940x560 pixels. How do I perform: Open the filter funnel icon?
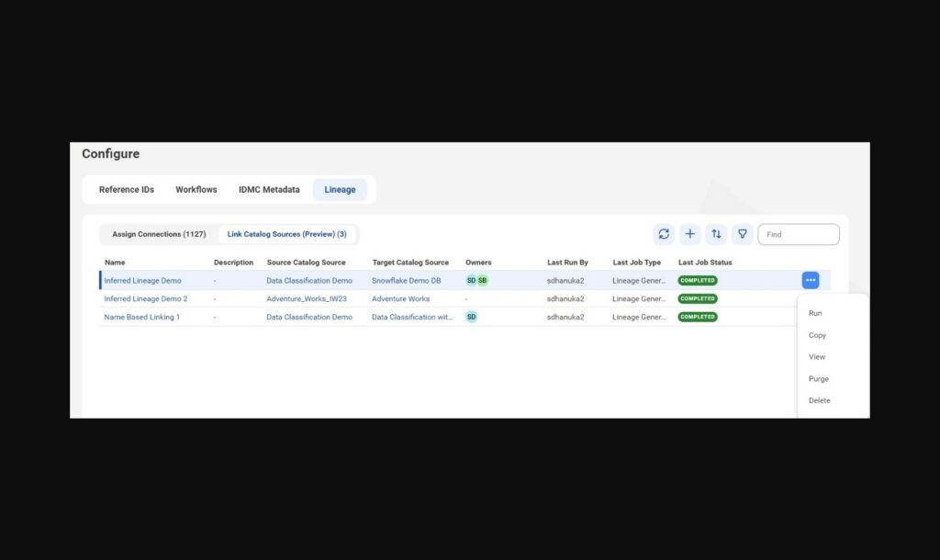[x=742, y=234]
